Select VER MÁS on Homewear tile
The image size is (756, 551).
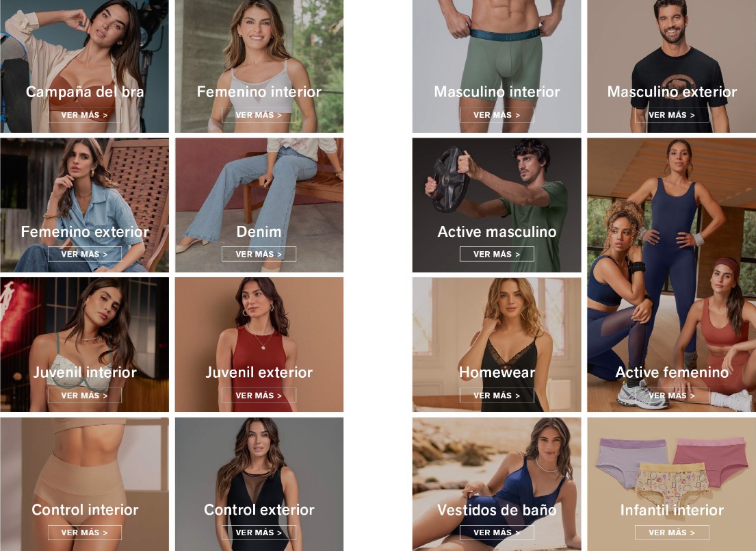497,395
